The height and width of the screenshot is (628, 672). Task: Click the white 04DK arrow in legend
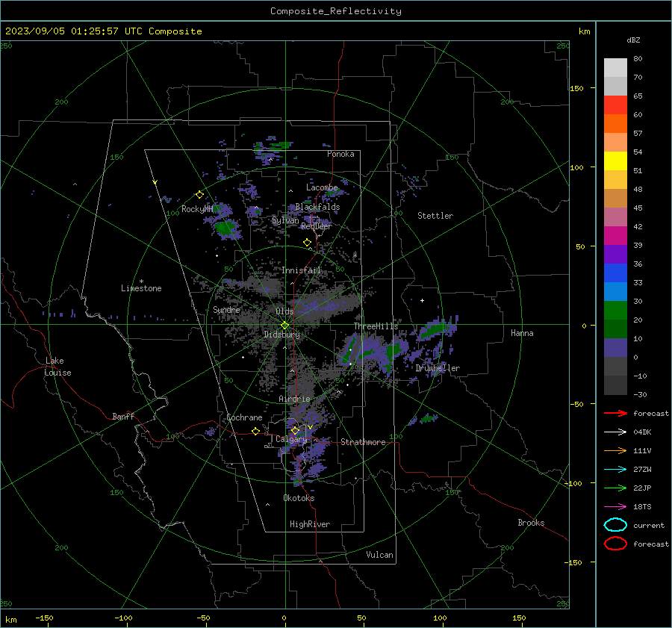click(x=615, y=432)
